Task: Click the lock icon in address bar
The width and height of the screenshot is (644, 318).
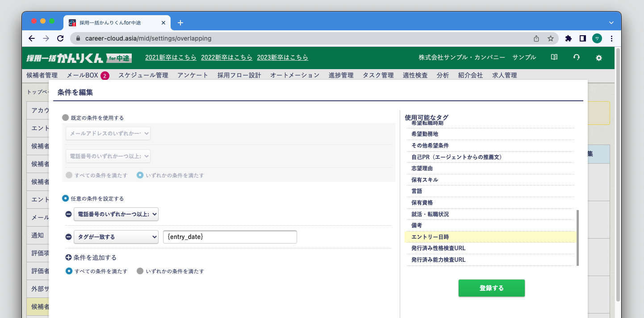Action: tap(78, 38)
